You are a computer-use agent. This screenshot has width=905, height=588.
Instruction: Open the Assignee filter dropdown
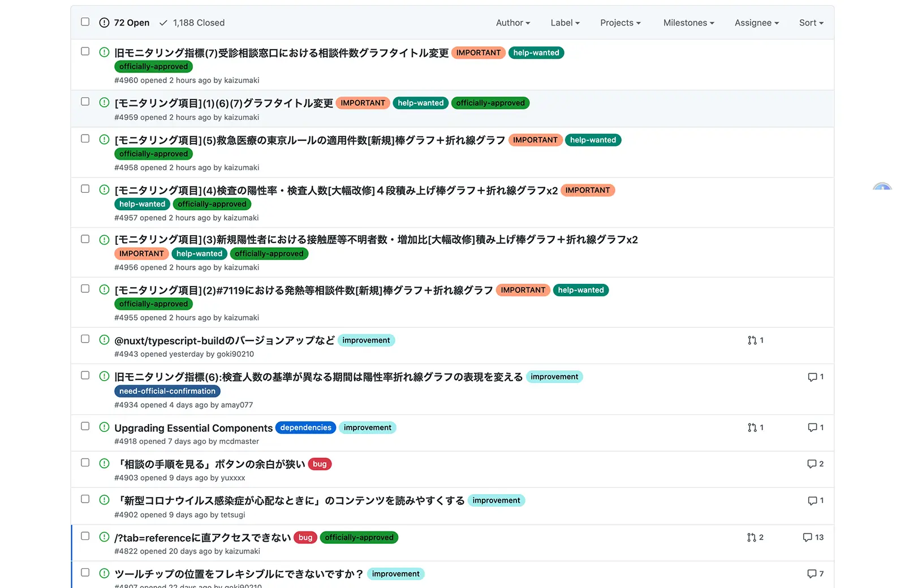point(757,23)
